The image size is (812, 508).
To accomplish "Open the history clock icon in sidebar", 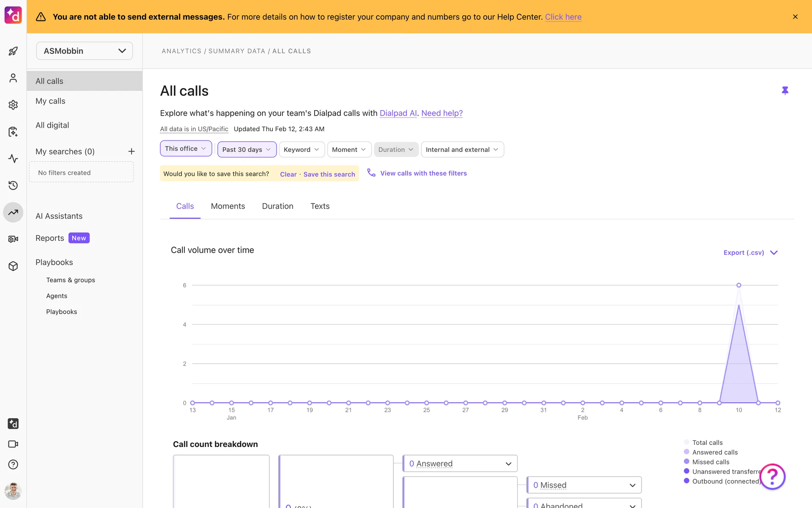I will tap(13, 185).
